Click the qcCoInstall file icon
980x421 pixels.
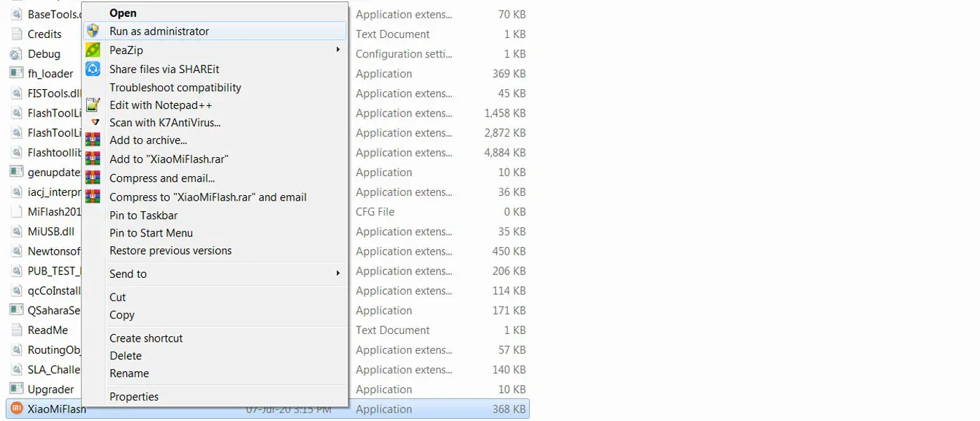[16, 290]
